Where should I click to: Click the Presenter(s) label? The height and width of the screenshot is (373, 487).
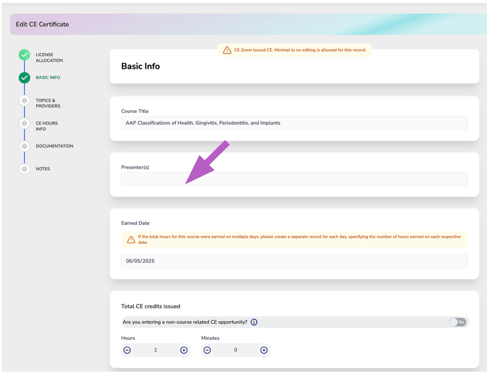pos(135,167)
